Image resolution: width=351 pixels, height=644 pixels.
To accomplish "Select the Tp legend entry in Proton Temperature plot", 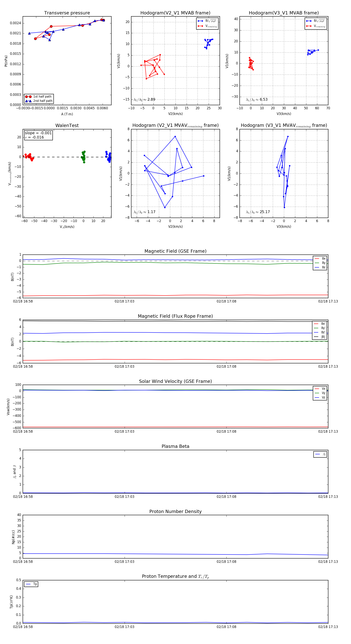I will 31,584.
